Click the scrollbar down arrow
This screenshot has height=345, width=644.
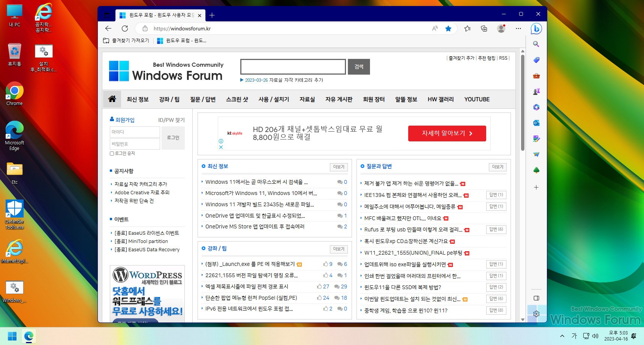[523, 319]
